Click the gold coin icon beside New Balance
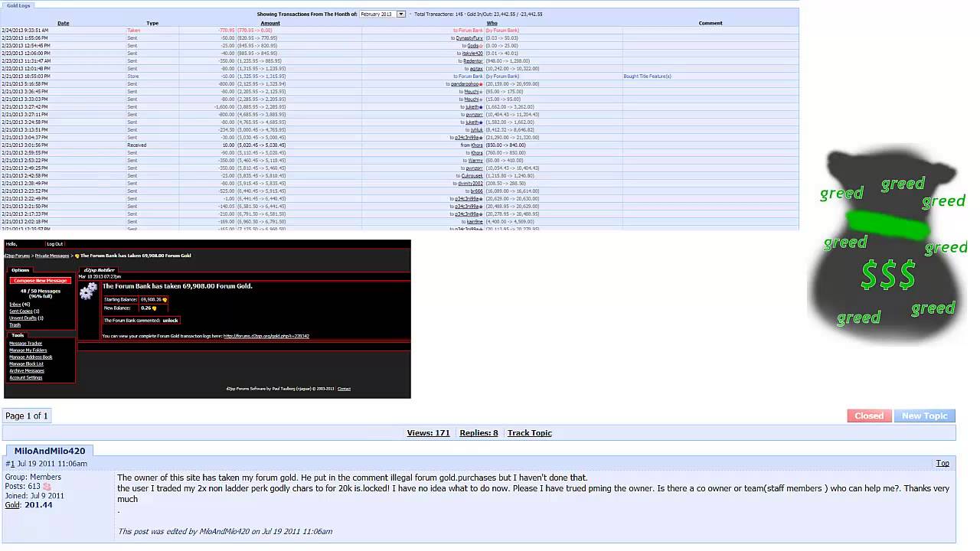The height and width of the screenshot is (551, 980). pyautogui.click(x=155, y=308)
